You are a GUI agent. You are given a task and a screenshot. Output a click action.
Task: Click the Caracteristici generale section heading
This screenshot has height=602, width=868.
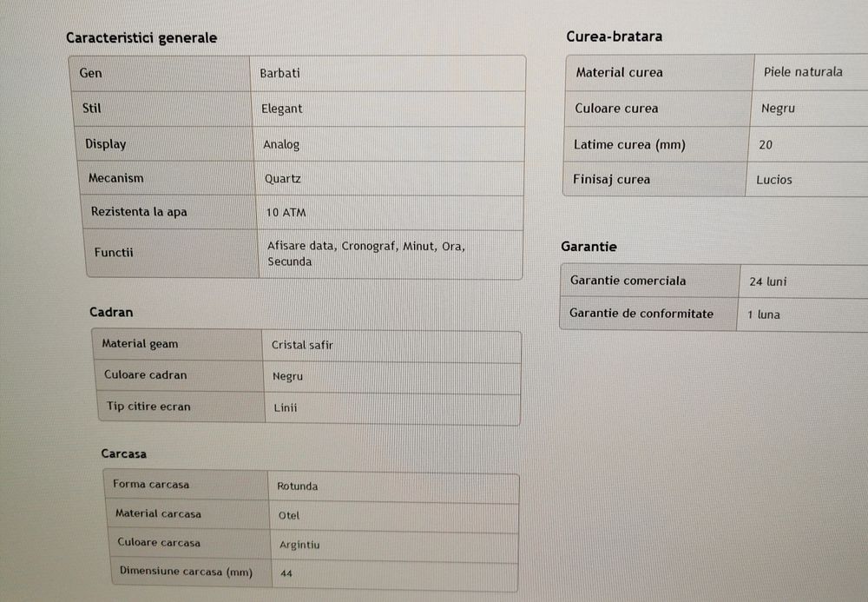141,38
